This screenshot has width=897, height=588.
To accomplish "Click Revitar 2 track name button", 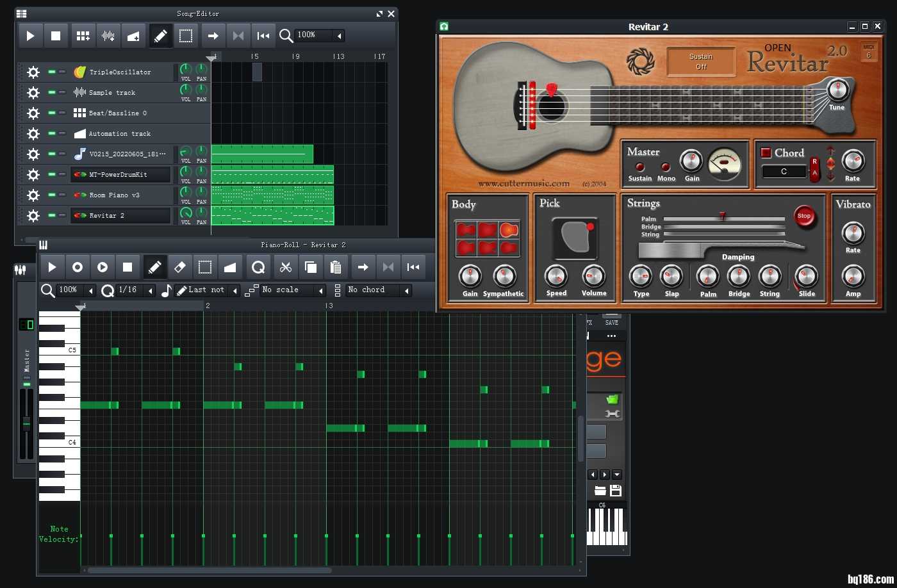I will point(120,216).
